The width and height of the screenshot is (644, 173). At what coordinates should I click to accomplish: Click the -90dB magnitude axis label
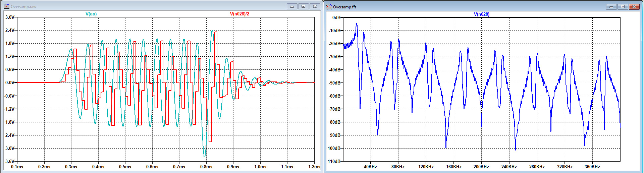click(x=335, y=135)
